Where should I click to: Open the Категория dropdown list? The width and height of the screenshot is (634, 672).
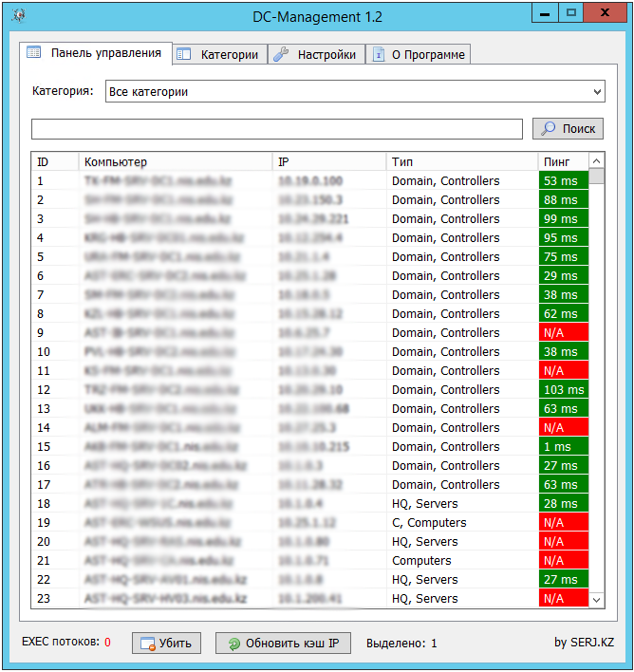click(597, 92)
